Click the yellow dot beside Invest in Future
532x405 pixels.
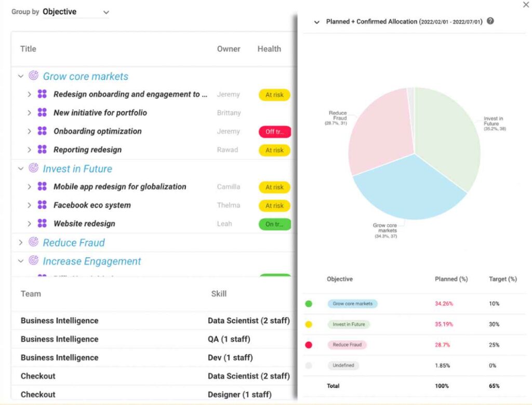click(309, 325)
